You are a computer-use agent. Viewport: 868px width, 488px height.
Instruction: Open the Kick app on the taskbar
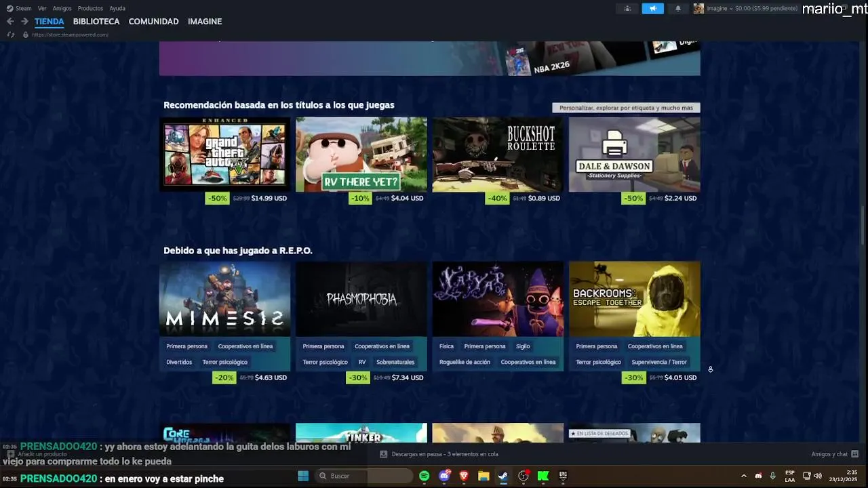(x=543, y=476)
